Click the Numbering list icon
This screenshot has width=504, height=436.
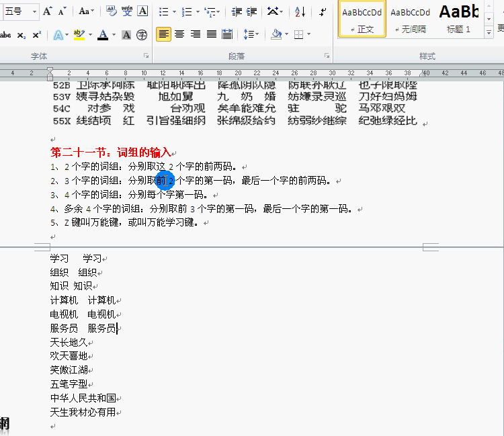tap(187, 12)
